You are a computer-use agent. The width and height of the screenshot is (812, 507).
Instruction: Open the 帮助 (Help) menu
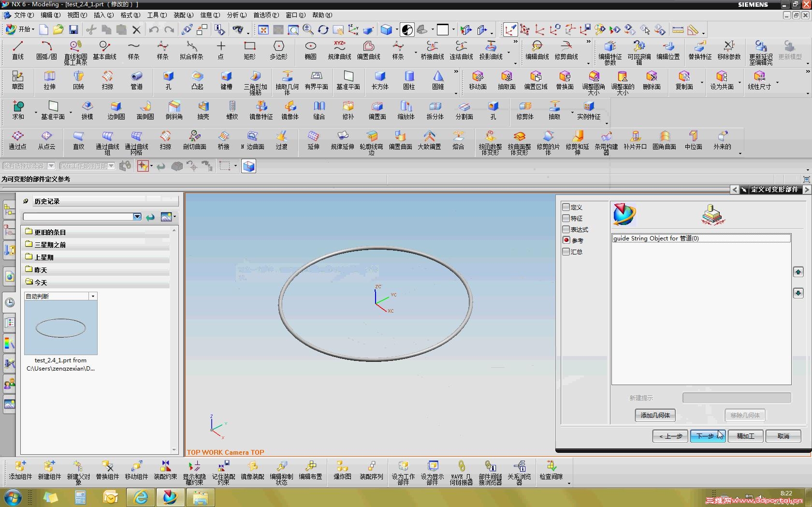click(x=322, y=15)
